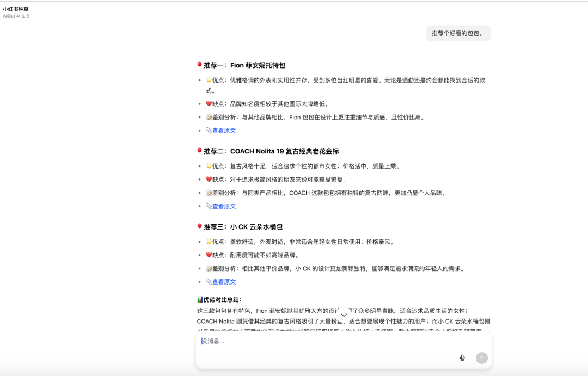Click Fion 缺点 line about 品牌知名度

(268, 104)
